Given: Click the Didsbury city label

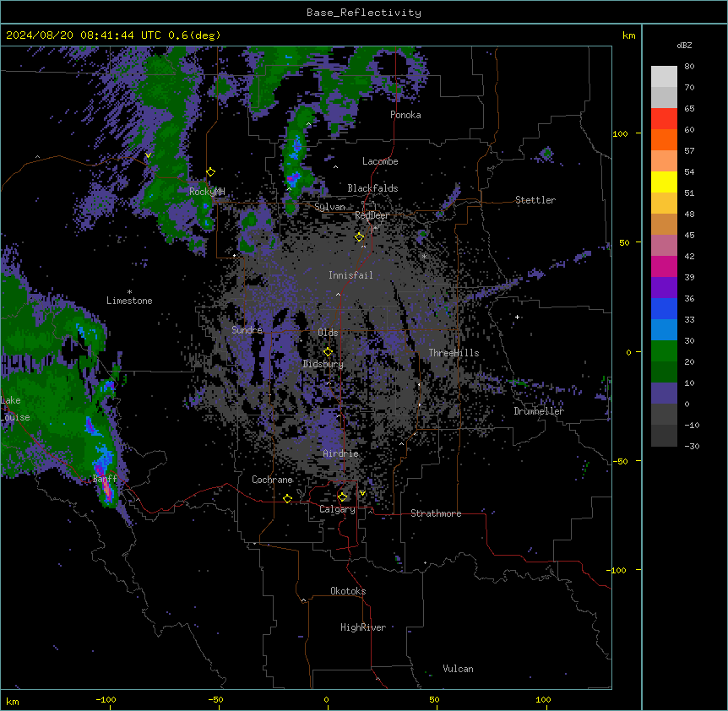Looking at the screenshot, I should pyautogui.click(x=323, y=364).
